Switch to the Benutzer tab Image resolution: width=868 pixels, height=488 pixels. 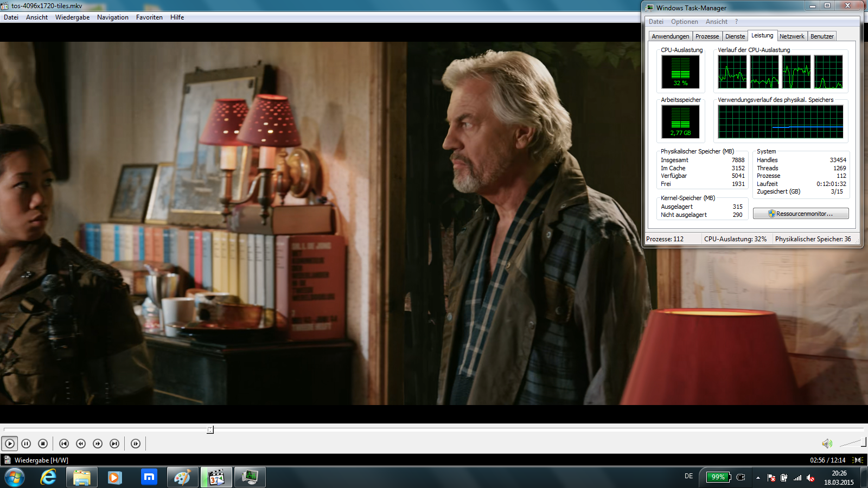[822, 36]
